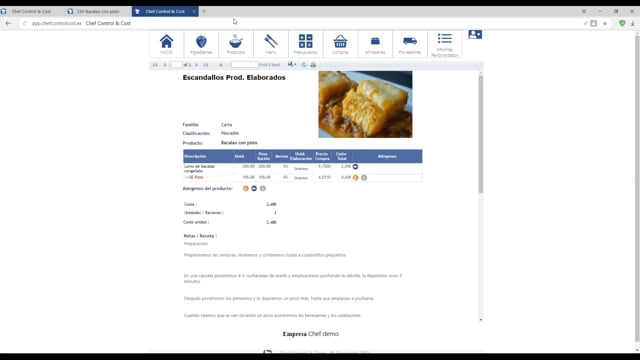
Task: Click blue icon beside Alérgenos del producto
Action: point(254,189)
